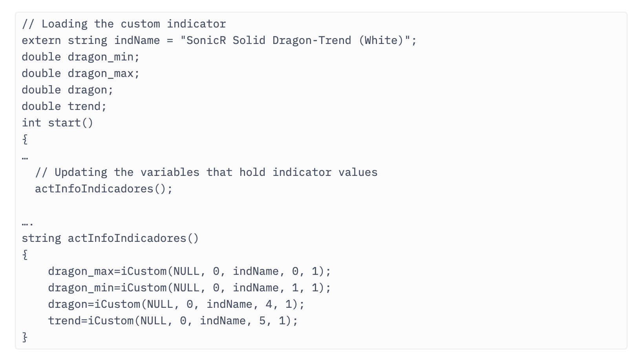Click the dragon_max=iCustom assignment line
644x362 pixels.
pos(190,271)
